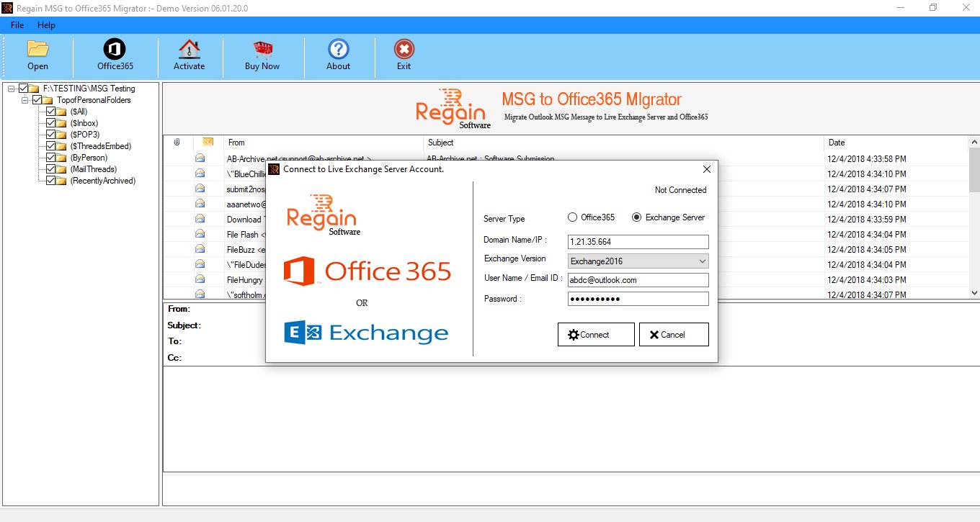The width and height of the screenshot is (980, 522).
Task: Toggle the (ByPerson) folder checkbox
Action: tap(50, 158)
